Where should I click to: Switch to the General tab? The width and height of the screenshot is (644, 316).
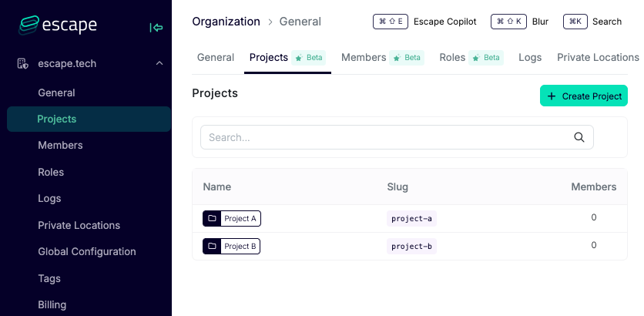click(x=216, y=58)
